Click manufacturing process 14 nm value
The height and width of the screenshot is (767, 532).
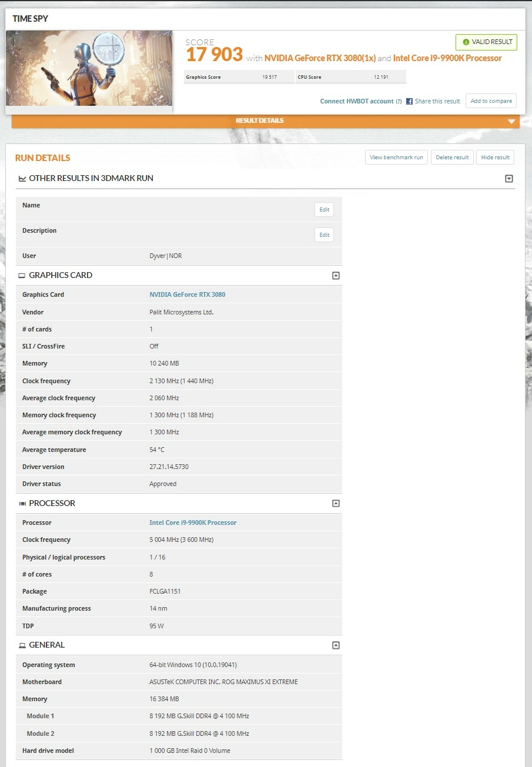click(x=158, y=609)
